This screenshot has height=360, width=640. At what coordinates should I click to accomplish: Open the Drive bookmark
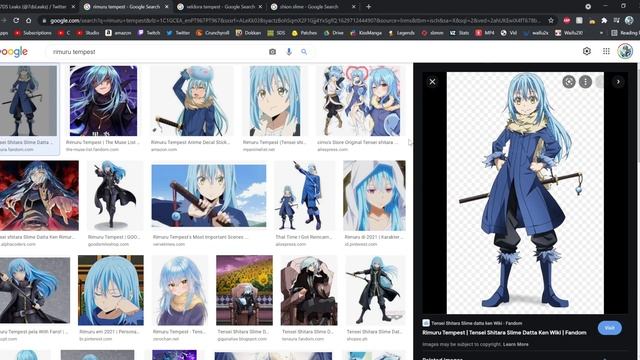333,33
